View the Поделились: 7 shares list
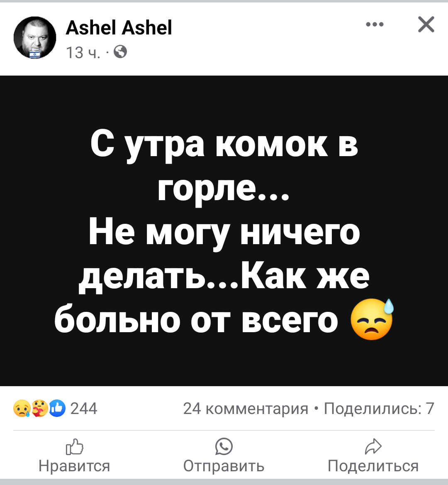The height and width of the screenshot is (485, 448). tap(379, 408)
